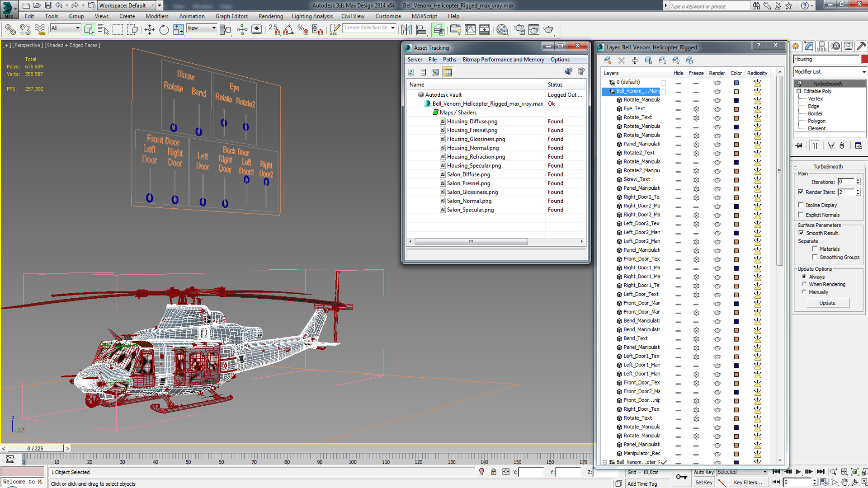Open Bitmap Performance and Memory menu
The width and height of the screenshot is (868, 488).
click(503, 60)
